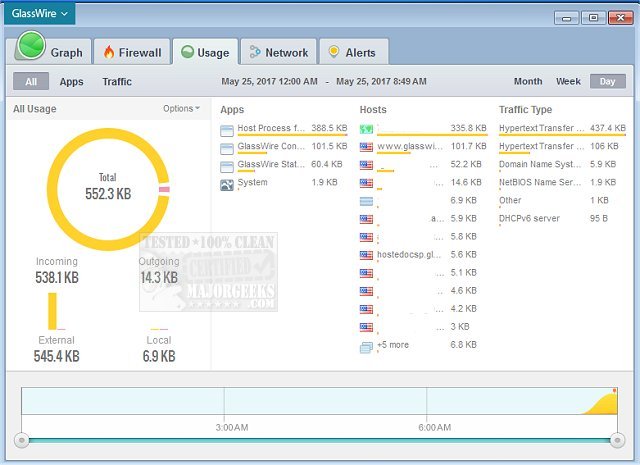Select Hypertext Transfer 106 KB traffic type

[x=562, y=147]
